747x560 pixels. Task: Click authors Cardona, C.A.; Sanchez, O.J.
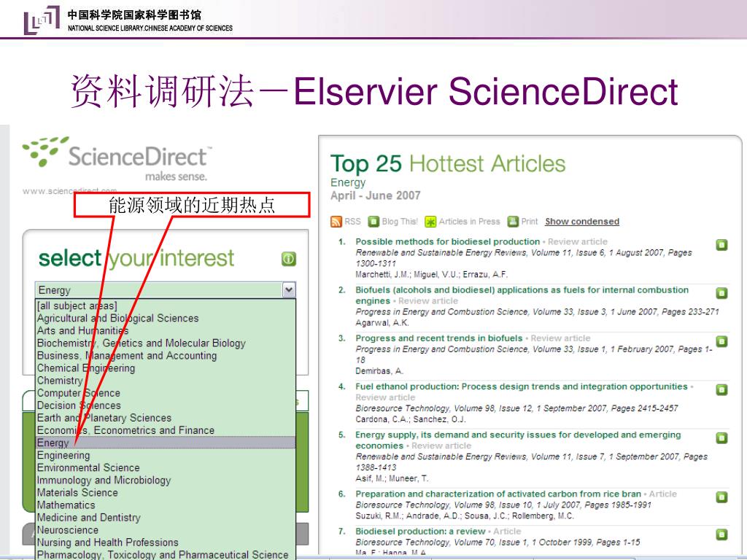click(x=411, y=419)
